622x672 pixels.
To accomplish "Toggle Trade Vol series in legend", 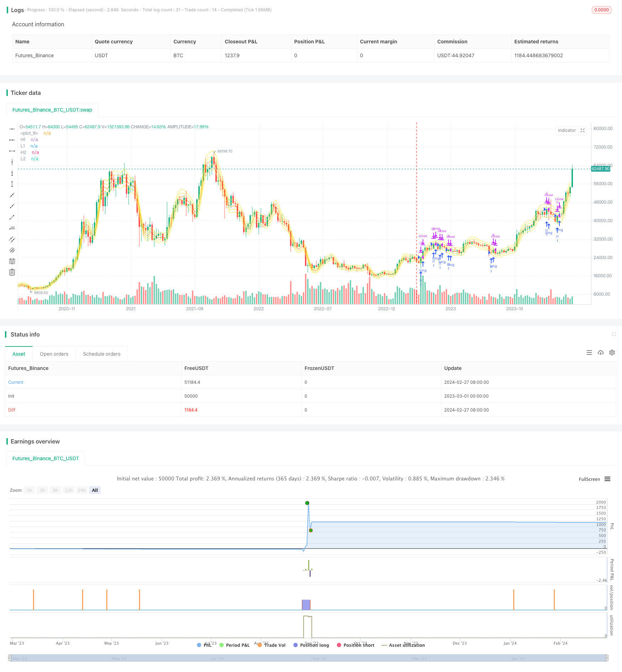I will (x=272, y=645).
